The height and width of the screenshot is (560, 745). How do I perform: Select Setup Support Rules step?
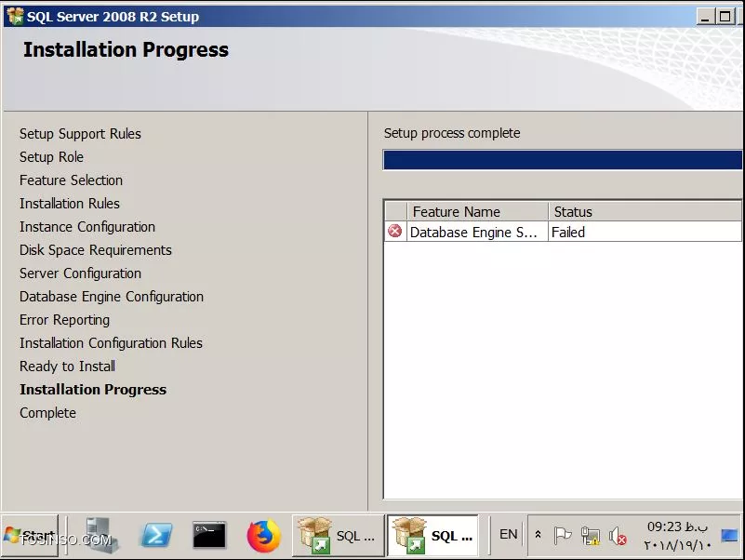click(x=80, y=134)
